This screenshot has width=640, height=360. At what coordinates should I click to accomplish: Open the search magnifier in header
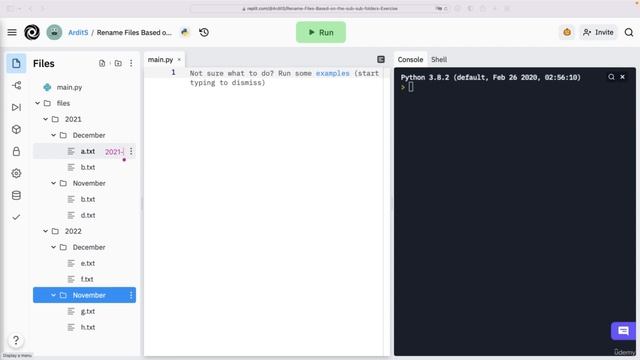[629, 32]
